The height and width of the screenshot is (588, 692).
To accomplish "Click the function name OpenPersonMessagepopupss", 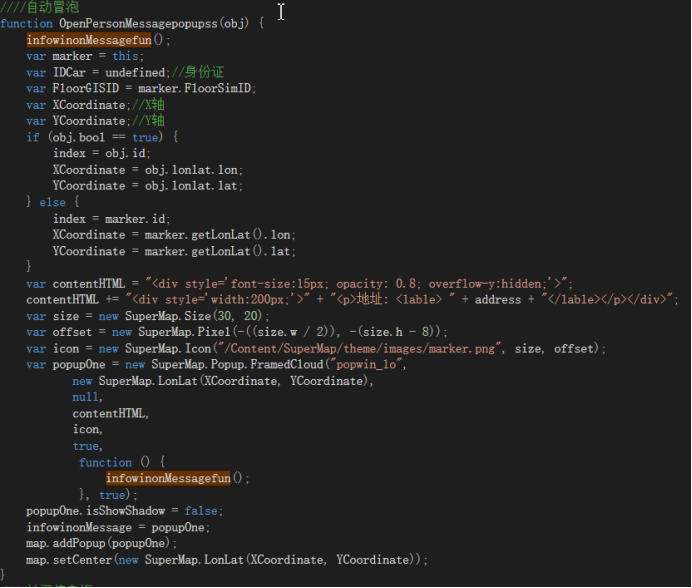I will pos(139,23).
